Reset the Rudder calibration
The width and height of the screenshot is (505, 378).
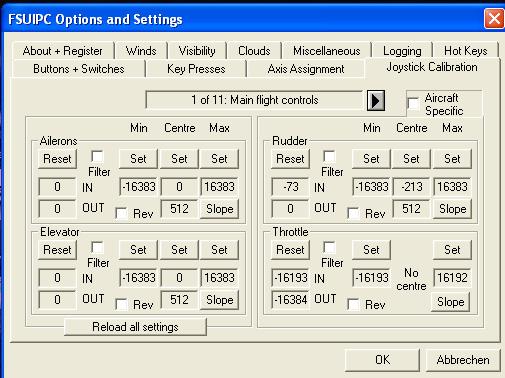point(290,159)
